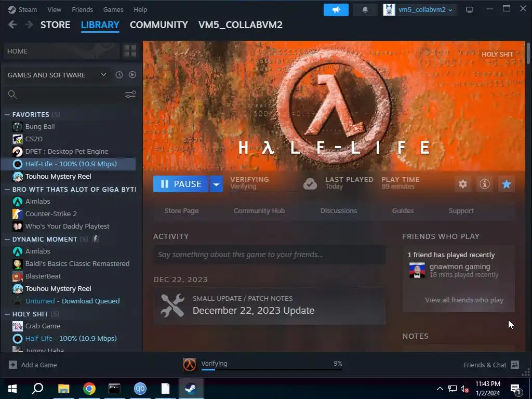The height and width of the screenshot is (399, 532).
Task: Select DPET : Desktop Pet Engine
Action: coord(67,151)
